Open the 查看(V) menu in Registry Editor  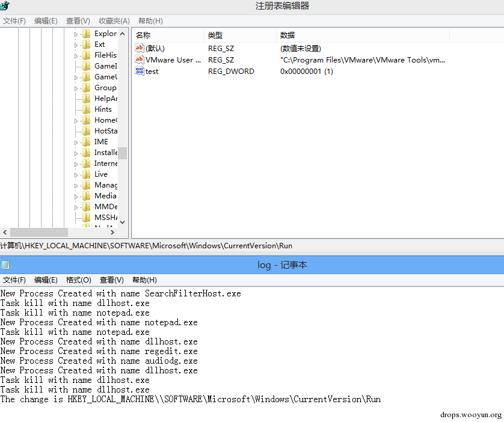[78, 21]
